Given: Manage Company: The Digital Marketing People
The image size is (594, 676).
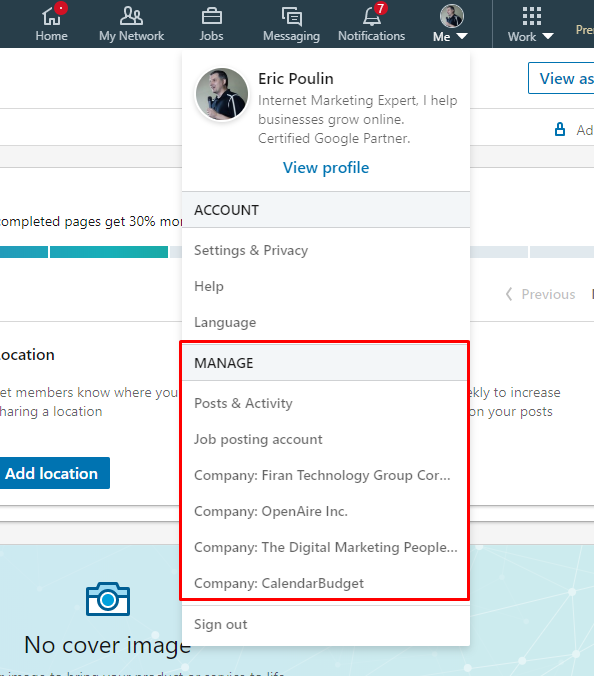Looking at the screenshot, I should [x=325, y=547].
